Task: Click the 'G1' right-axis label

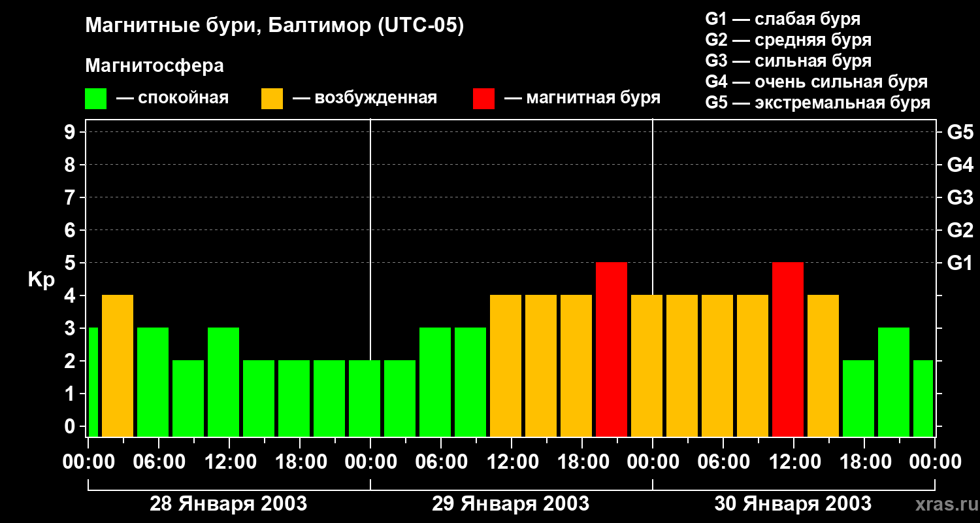Action: (960, 263)
